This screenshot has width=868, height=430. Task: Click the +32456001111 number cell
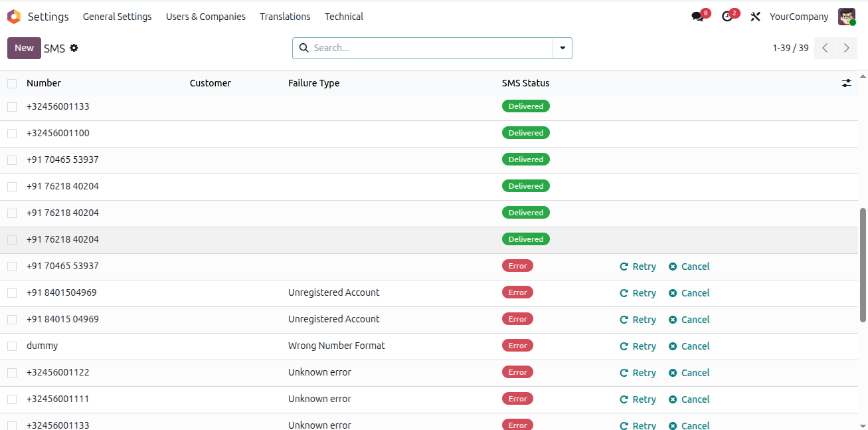pyautogui.click(x=58, y=399)
